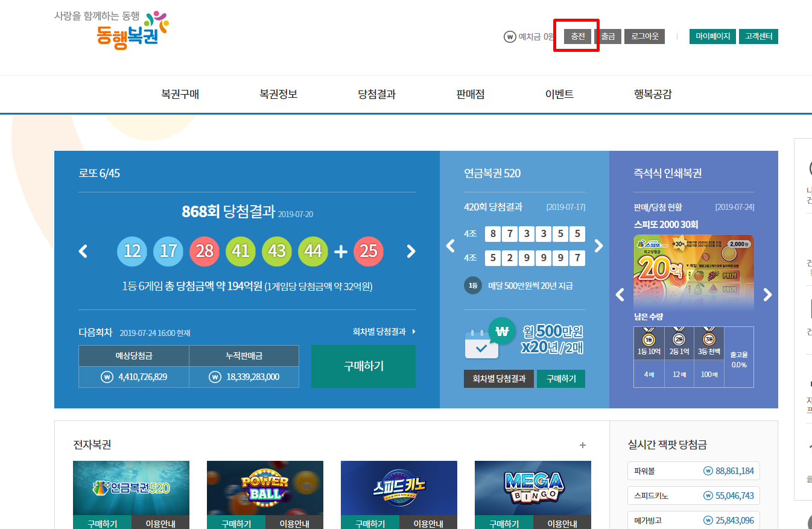Click right arrow in 연금복권 520 panel
The height and width of the screenshot is (529, 812).
[x=598, y=246]
